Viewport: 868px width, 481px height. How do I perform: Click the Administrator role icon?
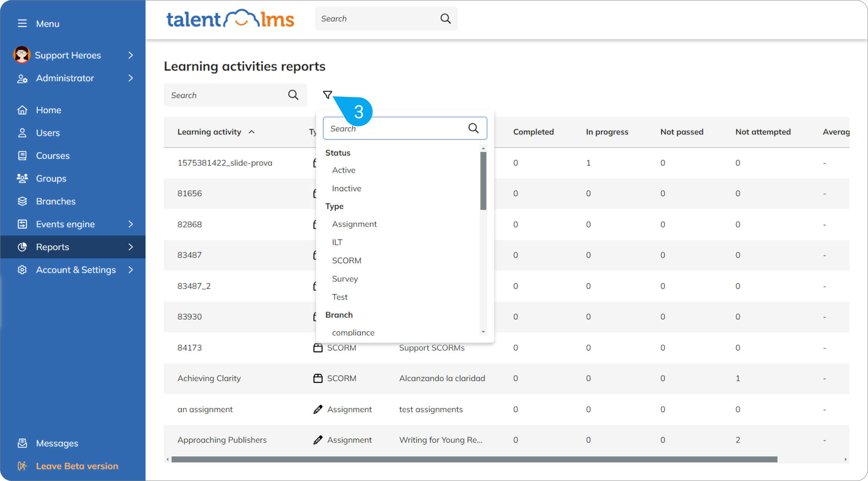pos(22,78)
